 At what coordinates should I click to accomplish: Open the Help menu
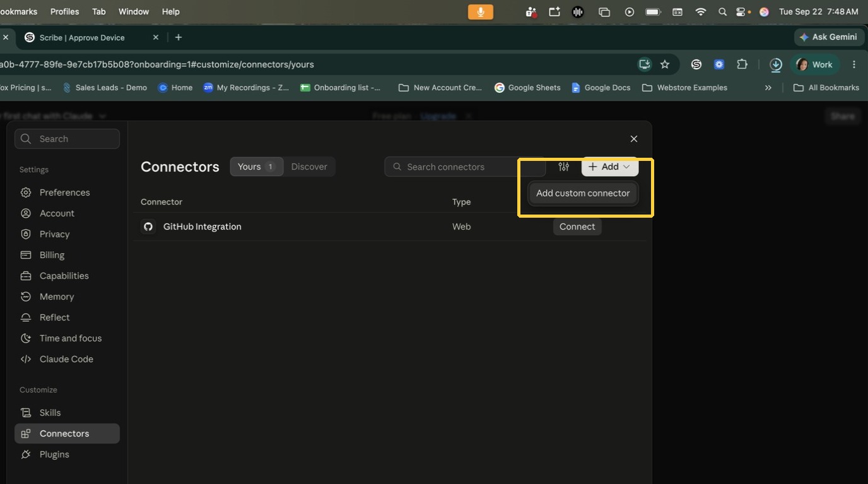(170, 11)
